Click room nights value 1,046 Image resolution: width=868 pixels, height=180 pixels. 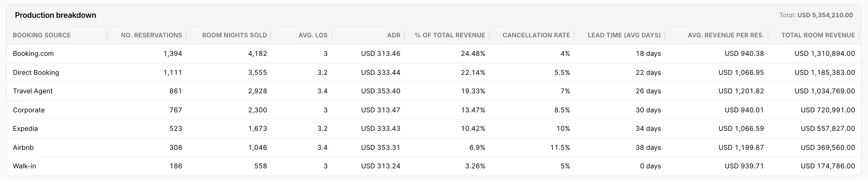(258, 148)
